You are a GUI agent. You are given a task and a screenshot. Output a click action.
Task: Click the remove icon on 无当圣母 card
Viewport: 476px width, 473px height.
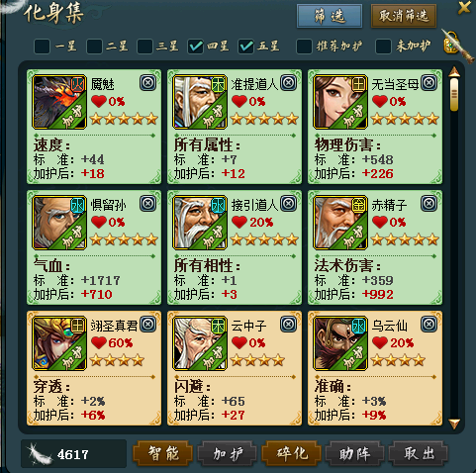pos(429,83)
